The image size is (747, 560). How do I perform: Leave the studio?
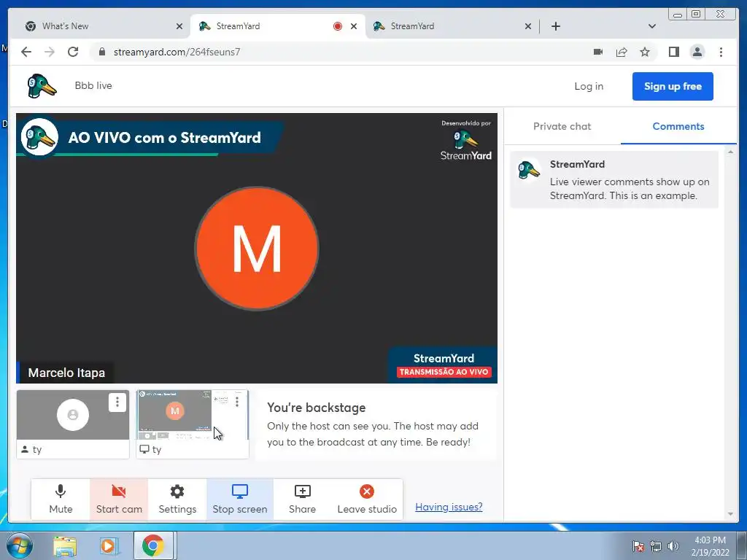[367, 499]
